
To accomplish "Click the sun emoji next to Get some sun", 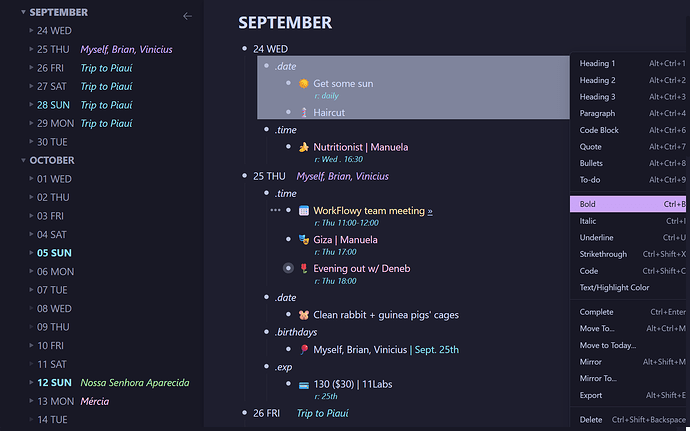I will point(304,84).
